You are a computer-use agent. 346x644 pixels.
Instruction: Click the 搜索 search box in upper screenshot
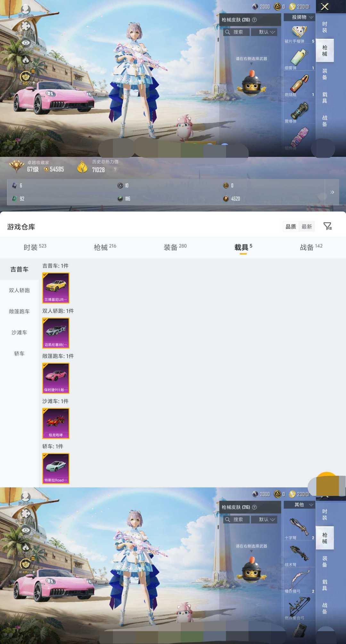[x=236, y=32]
